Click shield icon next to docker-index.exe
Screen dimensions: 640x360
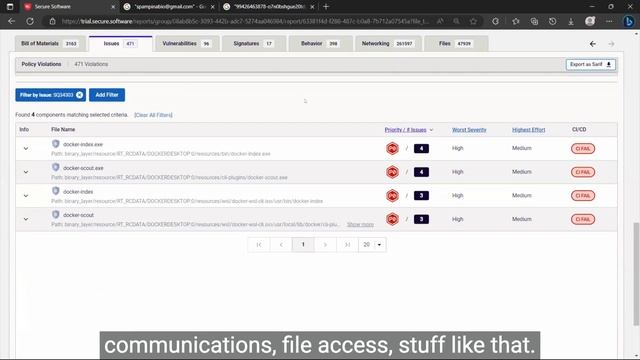point(56,144)
